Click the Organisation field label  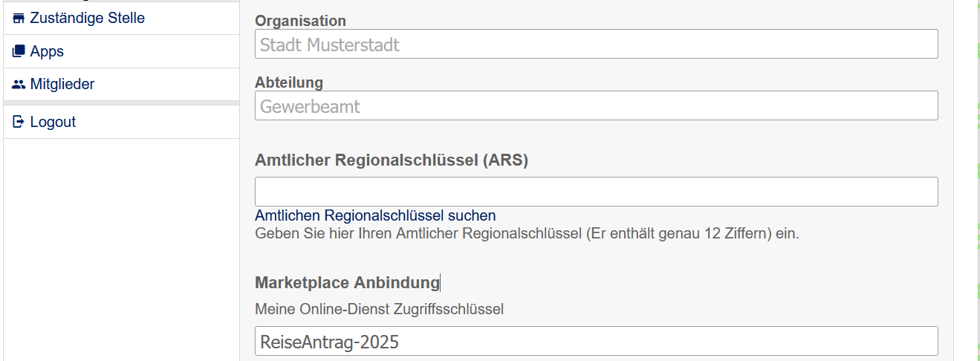click(x=300, y=22)
